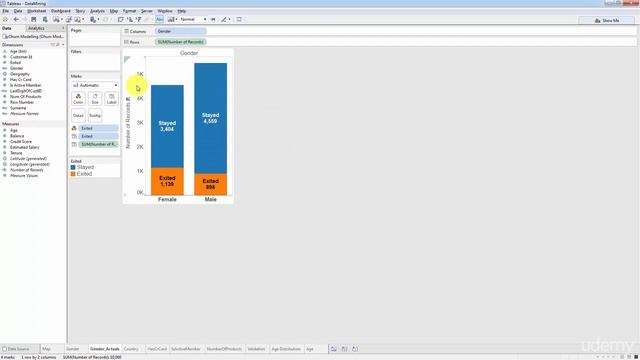The height and width of the screenshot is (360, 640).
Task: Select the Estimated Salary measure
Action: coord(24,147)
